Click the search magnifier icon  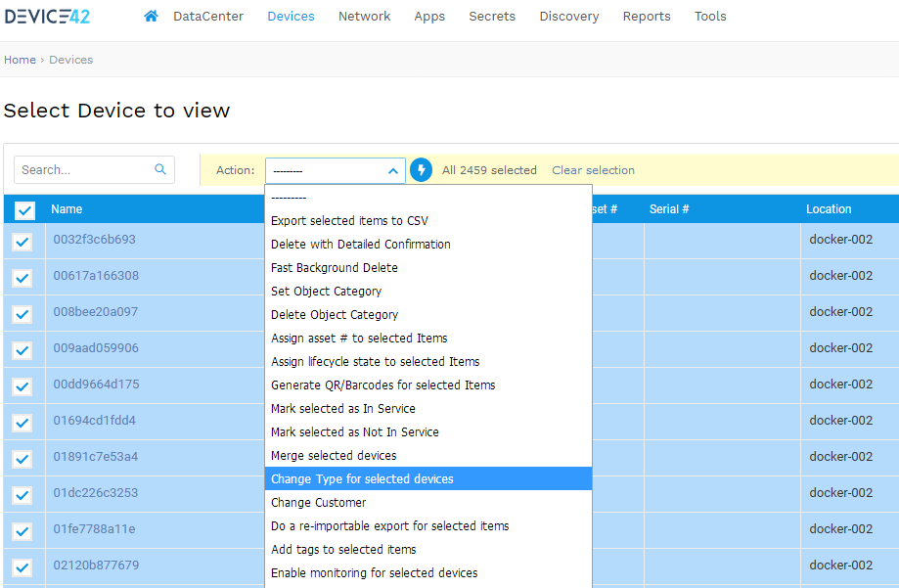coord(160,169)
